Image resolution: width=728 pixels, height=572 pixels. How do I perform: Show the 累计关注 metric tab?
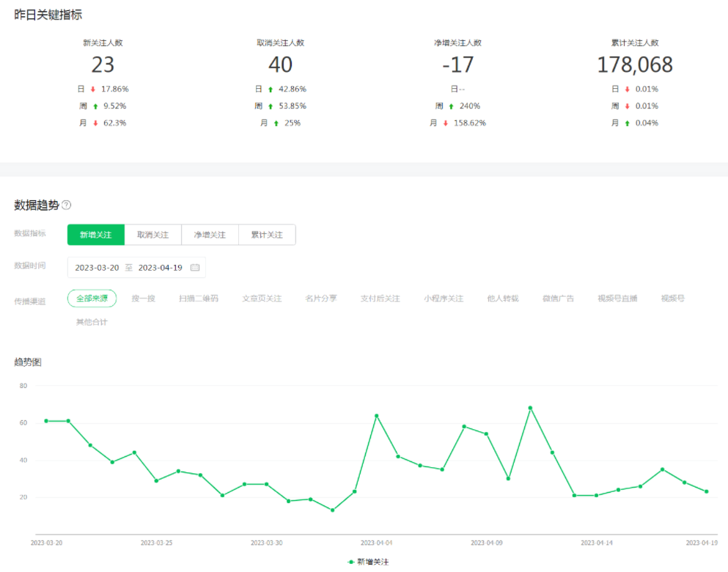[x=267, y=235]
